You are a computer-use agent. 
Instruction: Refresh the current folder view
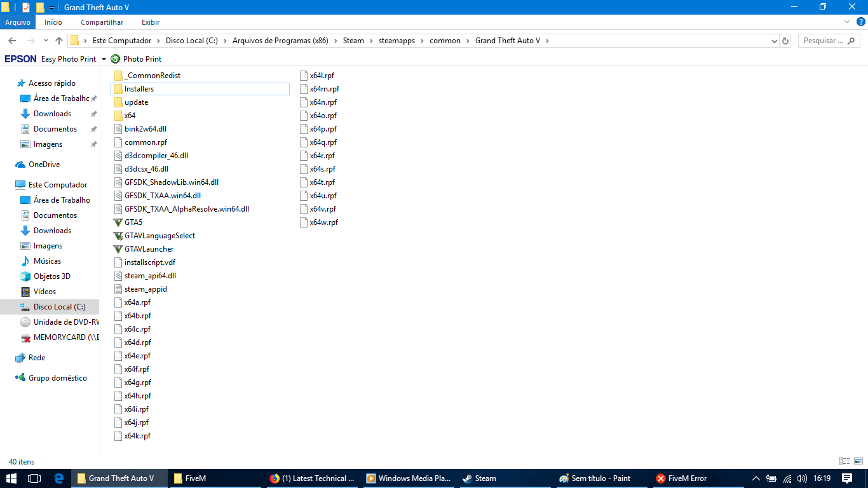point(785,41)
